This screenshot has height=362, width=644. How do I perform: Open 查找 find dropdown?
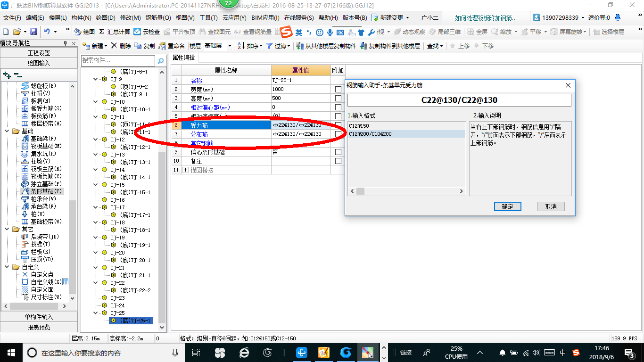435,46
